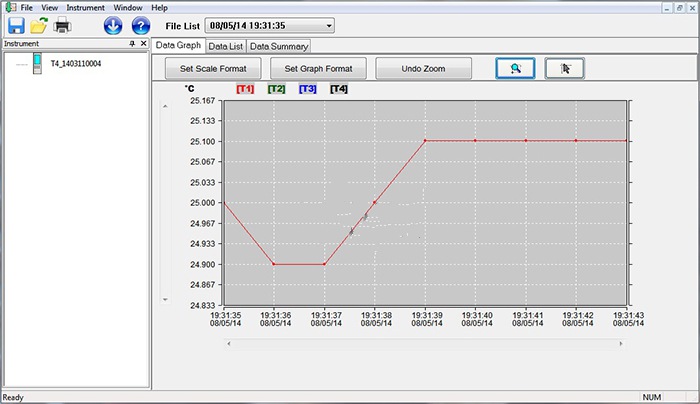Click the horizontal scrollbar right arrow
Image resolution: width=700 pixels, height=404 pixels.
[621, 344]
